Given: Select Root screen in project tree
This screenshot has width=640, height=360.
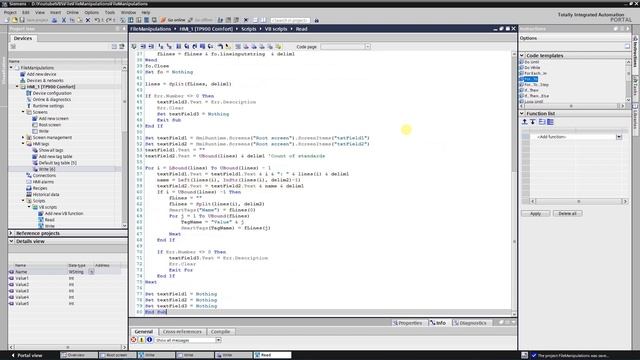Looking at the screenshot, I should 49,125.
